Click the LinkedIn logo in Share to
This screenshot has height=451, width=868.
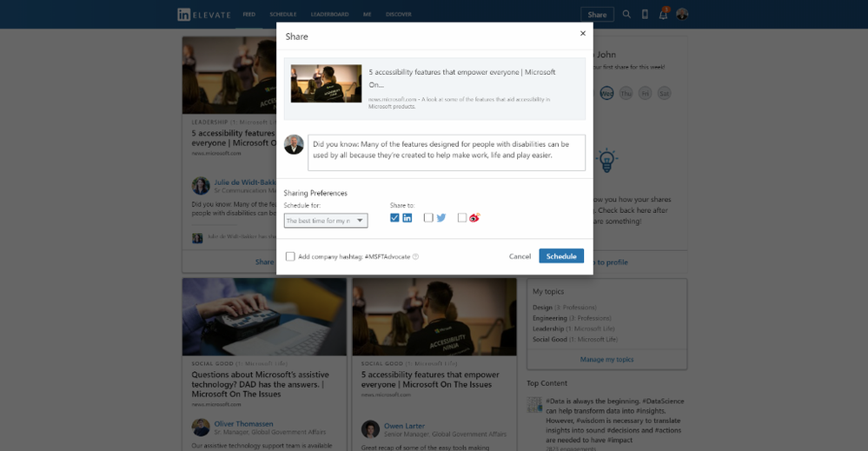point(407,218)
